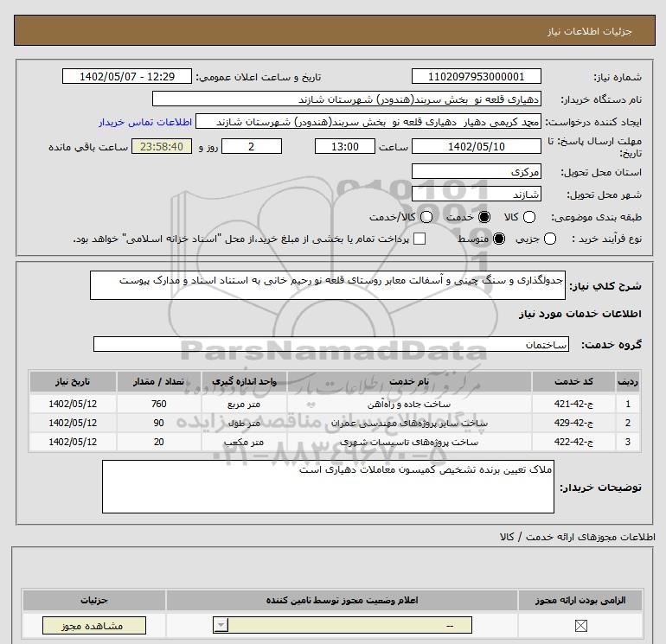
Task: Open the اطلاعات تماس خریدار link
Action: point(145,122)
